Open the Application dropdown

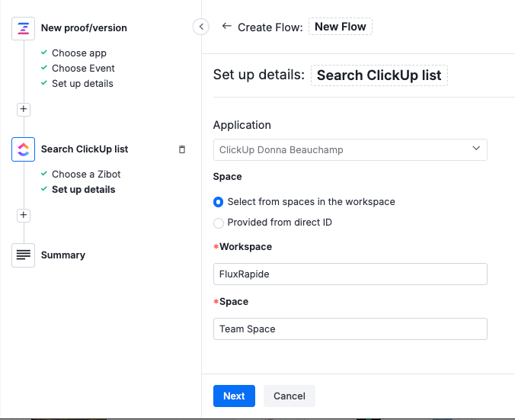(x=350, y=150)
